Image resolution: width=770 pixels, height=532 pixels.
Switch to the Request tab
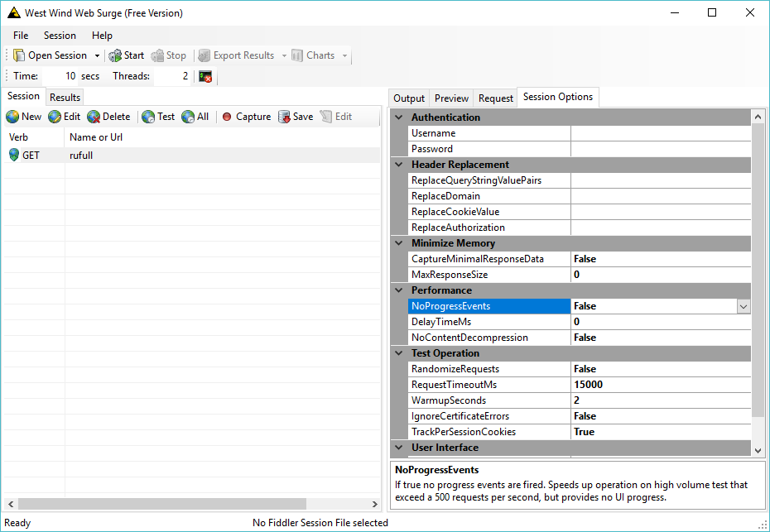click(x=495, y=98)
